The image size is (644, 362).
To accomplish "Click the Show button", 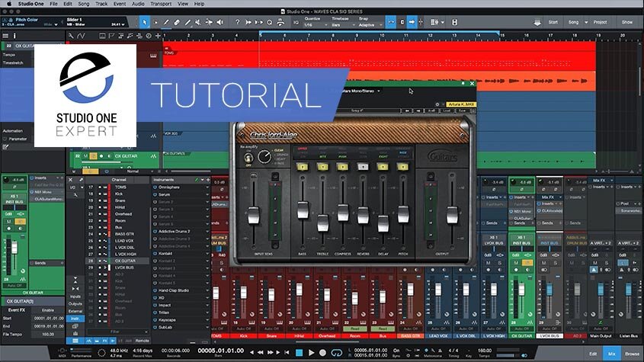I will 627,22.
